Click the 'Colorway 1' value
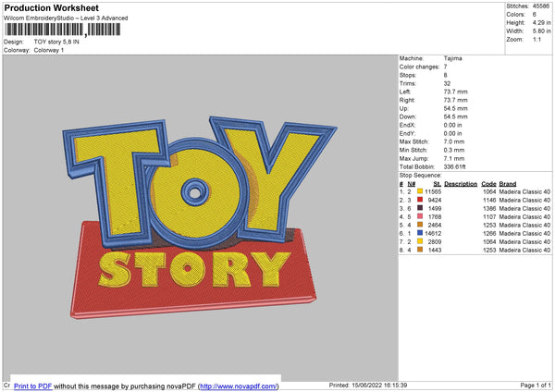This screenshot has width=555, height=392. pyautogui.click(x=49, y=50)
